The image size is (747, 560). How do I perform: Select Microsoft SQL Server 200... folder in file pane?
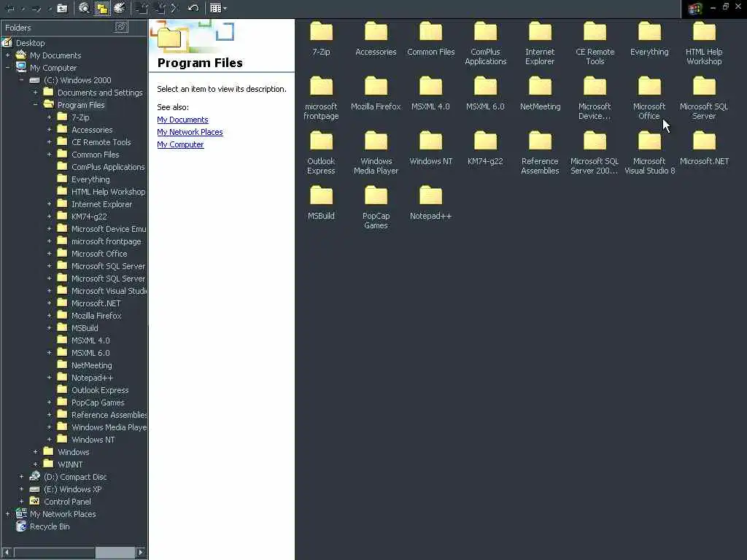(x=595, y=153)
